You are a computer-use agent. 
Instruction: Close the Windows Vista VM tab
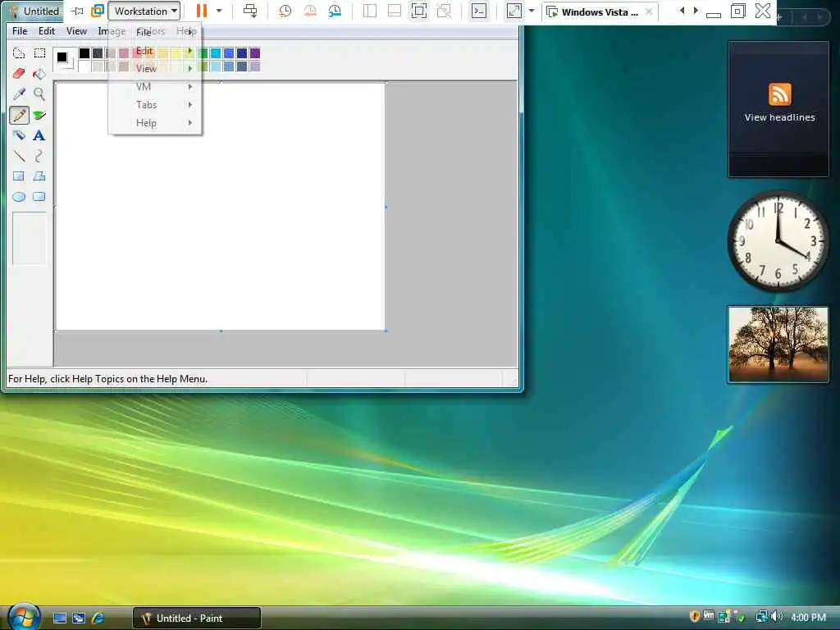pos(649,11)
